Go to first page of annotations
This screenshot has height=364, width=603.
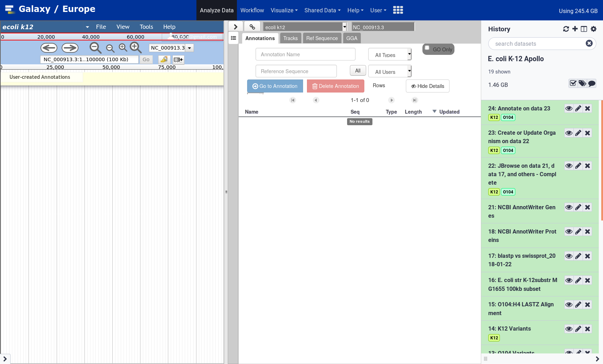pyautogui.click(x=293, y=100)
